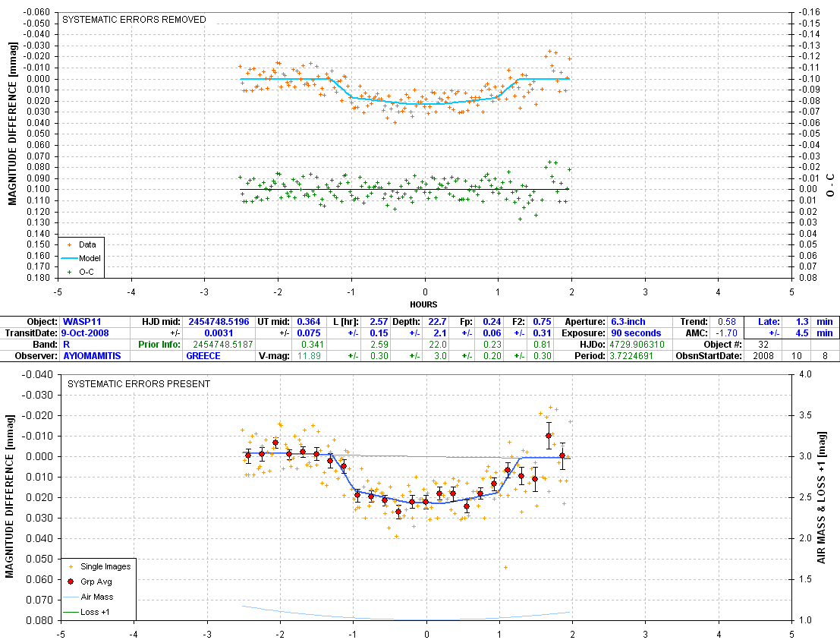
Task: Click the Fp value 0.24
Action: (x=492, y=322)
